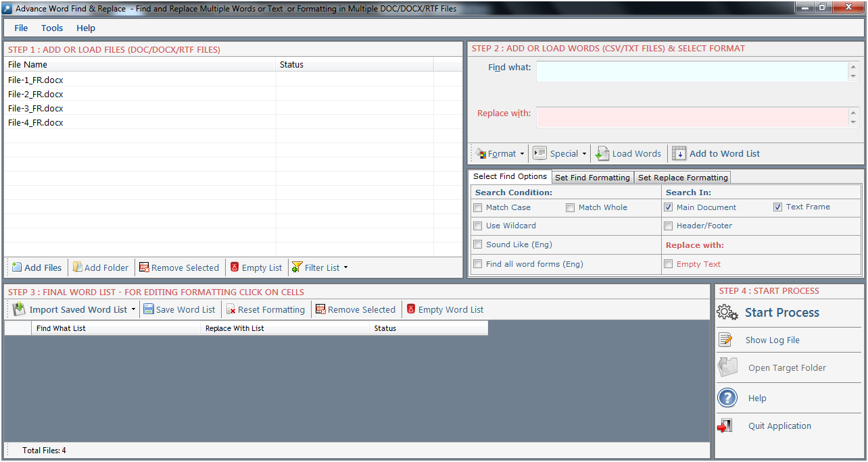Click the Add to Word List label
Image resolution: width=868 pixels, height=462 pixels.
coord(725,154)
